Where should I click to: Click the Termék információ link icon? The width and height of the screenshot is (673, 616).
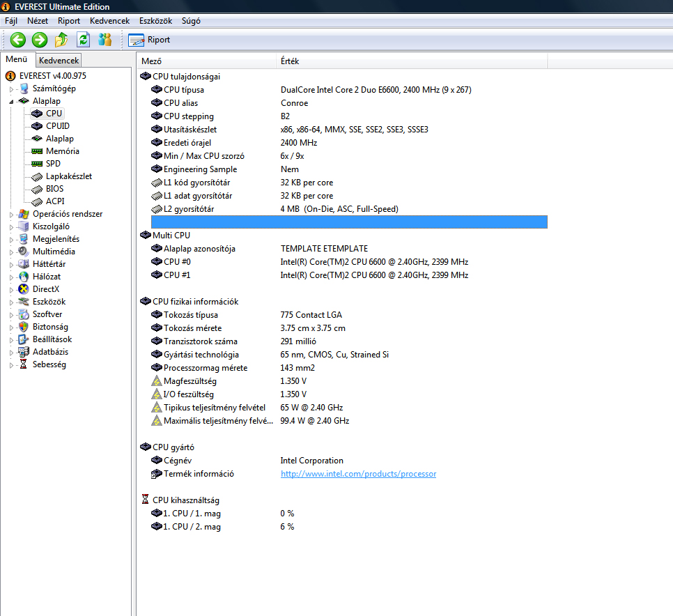[157, 474]
